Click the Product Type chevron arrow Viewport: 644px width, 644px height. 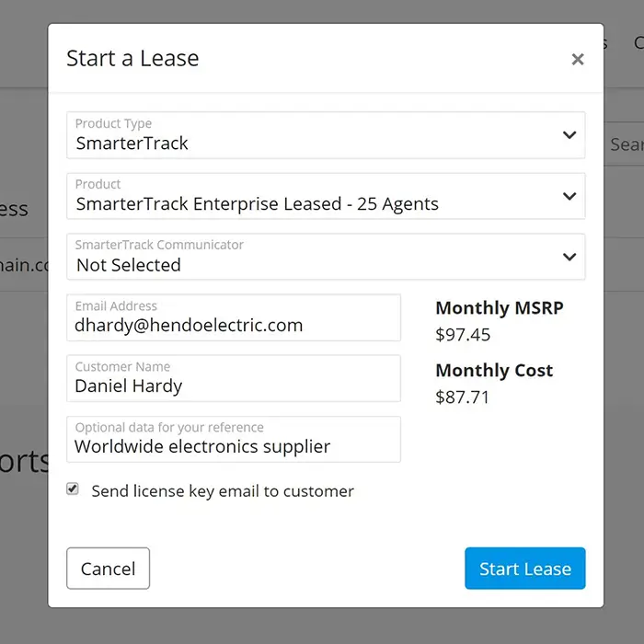pyautogui.click(x=569, y=134)
